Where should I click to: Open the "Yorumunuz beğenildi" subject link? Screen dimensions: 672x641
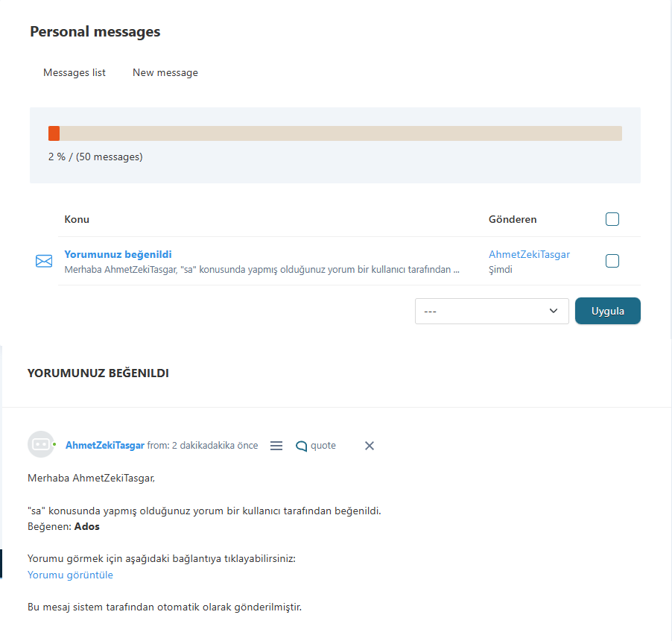118,254
